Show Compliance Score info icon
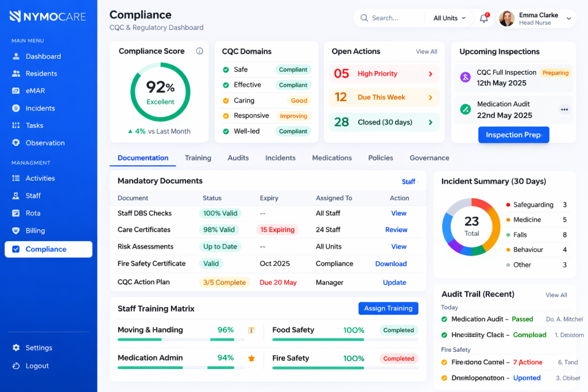This screenshot has width=588, height=392. (199, 51)
